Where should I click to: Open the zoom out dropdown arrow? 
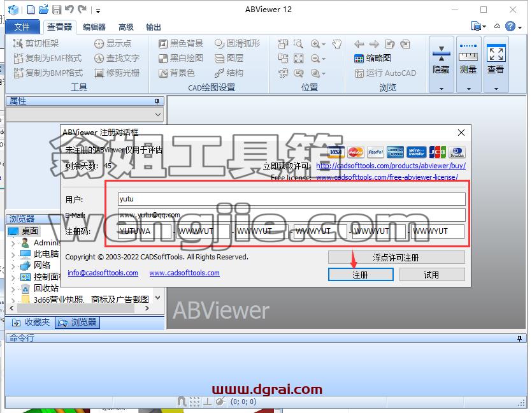324,59
